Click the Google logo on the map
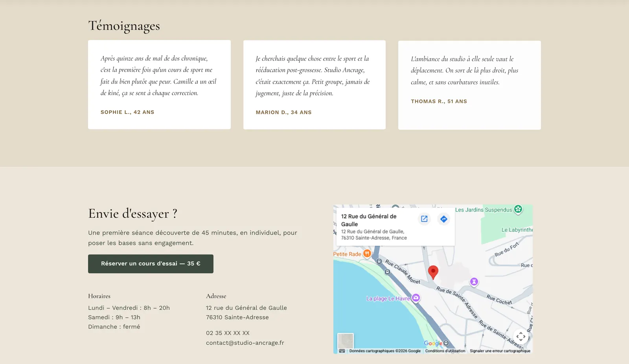Image resolution: width=629 pixels, height=364 pixels. 433,343
